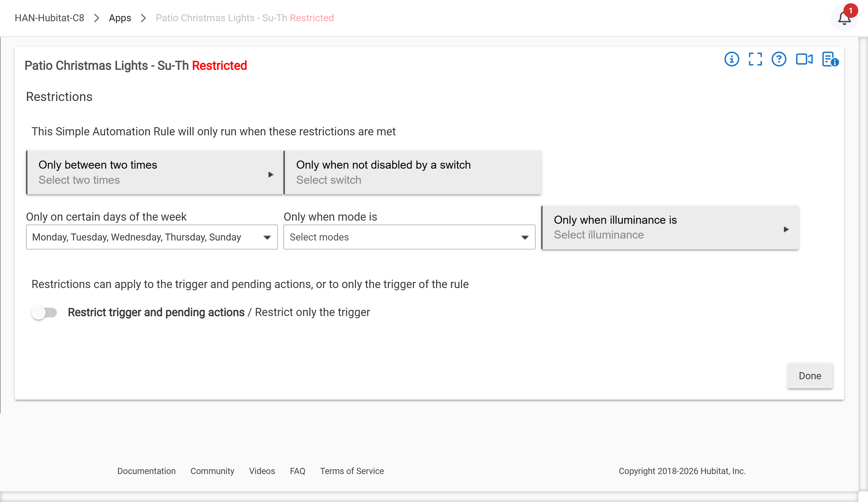The height and width of the screenshot is (502, 868).
Task: Open the Select modes dropdown
Action: click(409, 237)
